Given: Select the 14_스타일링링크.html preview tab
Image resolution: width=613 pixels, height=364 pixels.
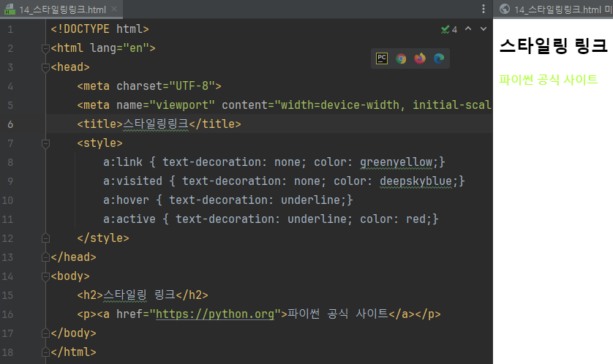Looking at the screenshot, I should [x=553, y=10].
